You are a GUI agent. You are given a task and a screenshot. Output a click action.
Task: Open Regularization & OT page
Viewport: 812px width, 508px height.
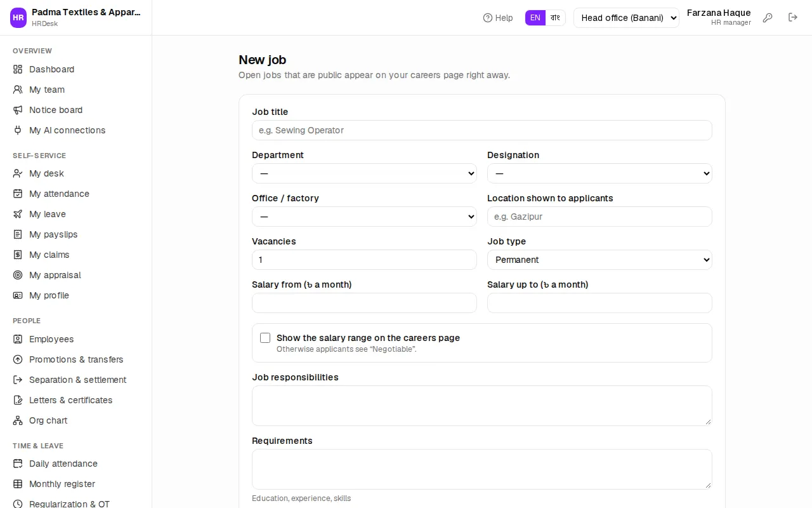(x=76, y=504)
